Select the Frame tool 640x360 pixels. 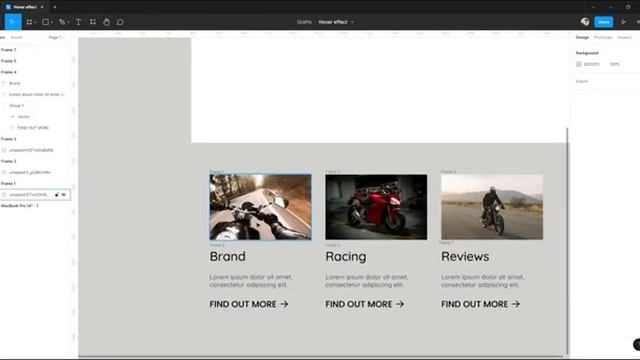click(x=29, y=22)
